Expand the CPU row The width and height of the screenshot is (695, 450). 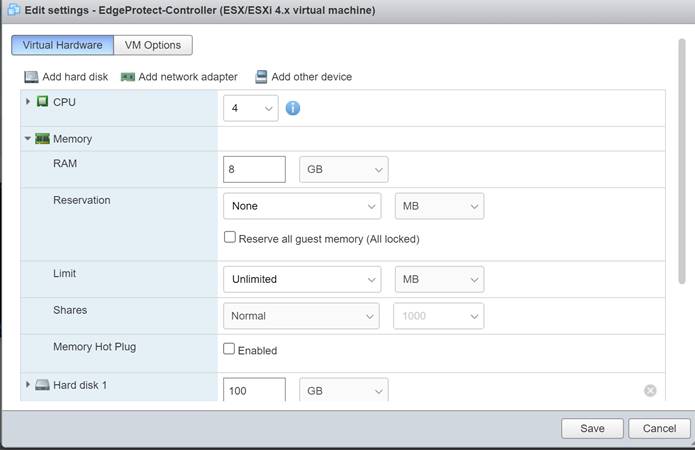point(28,102)
